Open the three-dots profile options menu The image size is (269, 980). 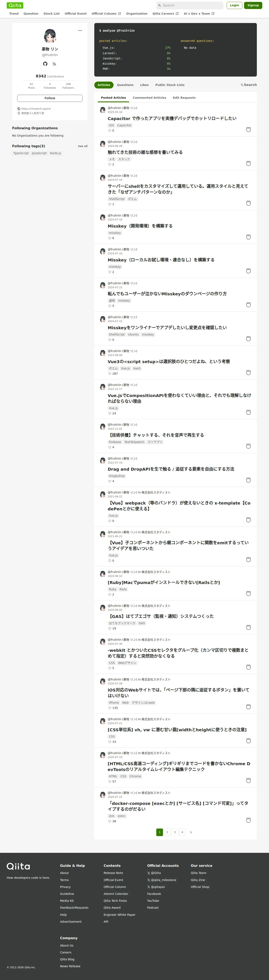click(x=80, y=30)
